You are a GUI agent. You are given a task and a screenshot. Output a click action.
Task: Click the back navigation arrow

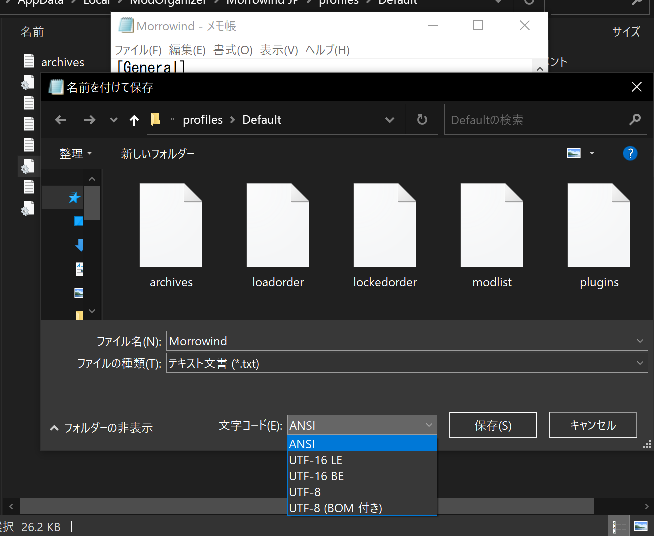click(x=61, y=120)
